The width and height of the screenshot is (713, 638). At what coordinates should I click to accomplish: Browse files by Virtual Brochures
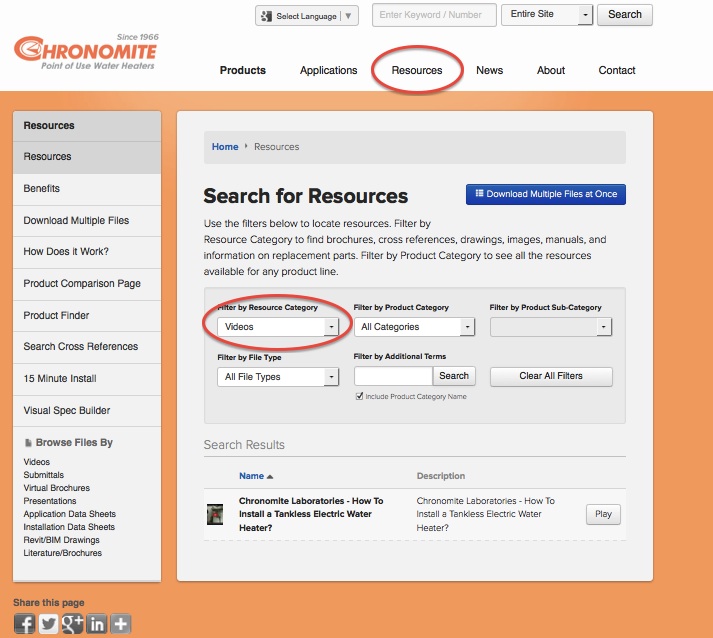56,488
